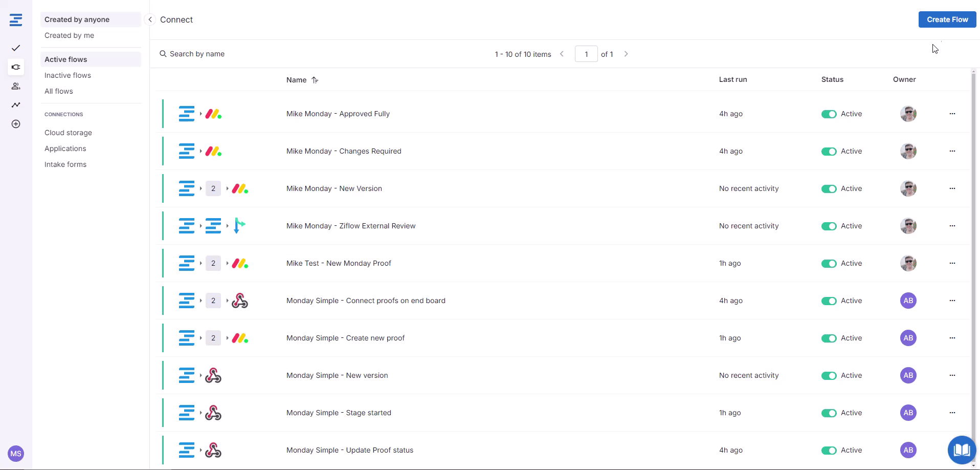Toggle Monday Simple - Stage started status
This screenshot has width=980, height=470.
point(829,413)
